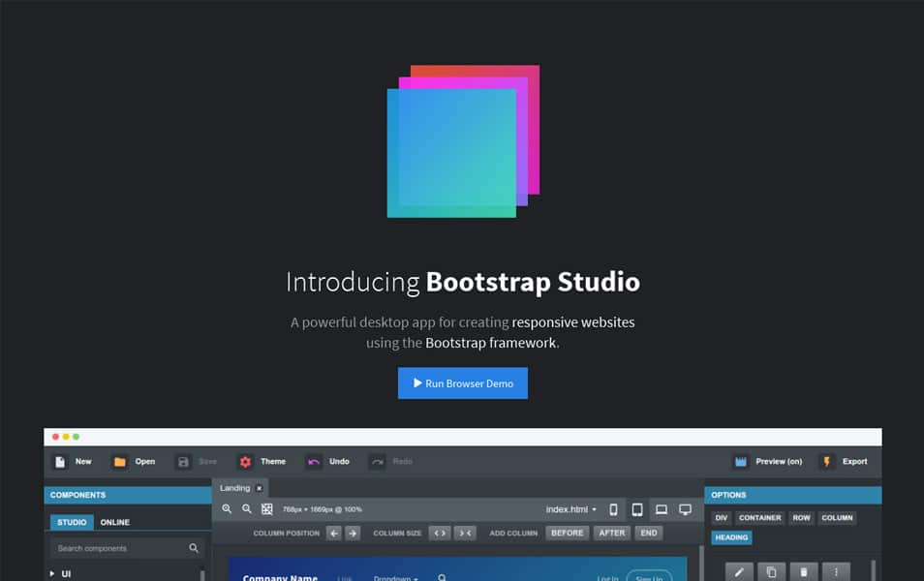This screenshot has width=924, height=581.
Task: Open the index.html dropdown
Action: pos(571,508)
